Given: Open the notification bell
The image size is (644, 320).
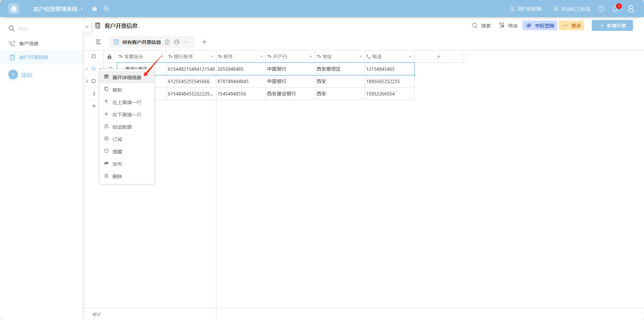Looking at the screenshot, I should 615,9.
